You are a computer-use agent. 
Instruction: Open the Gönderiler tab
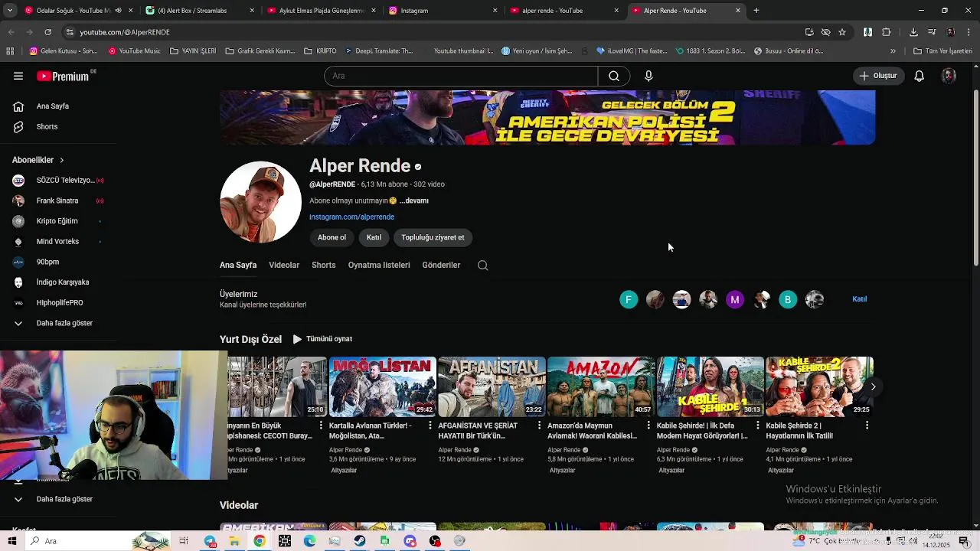(441, 265)
